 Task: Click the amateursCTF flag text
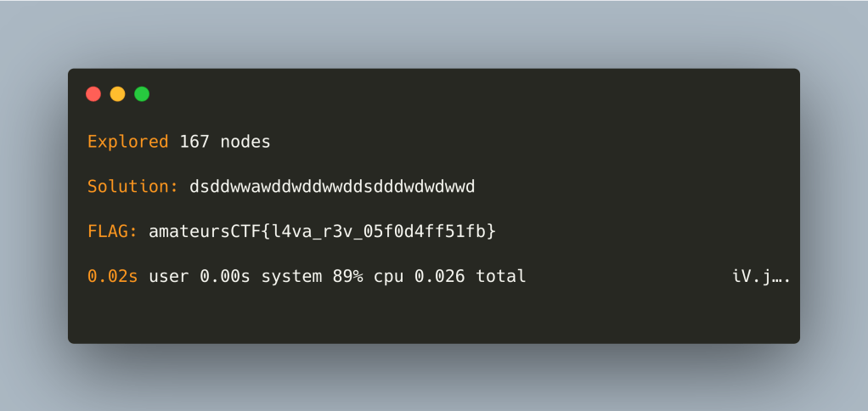322,231
